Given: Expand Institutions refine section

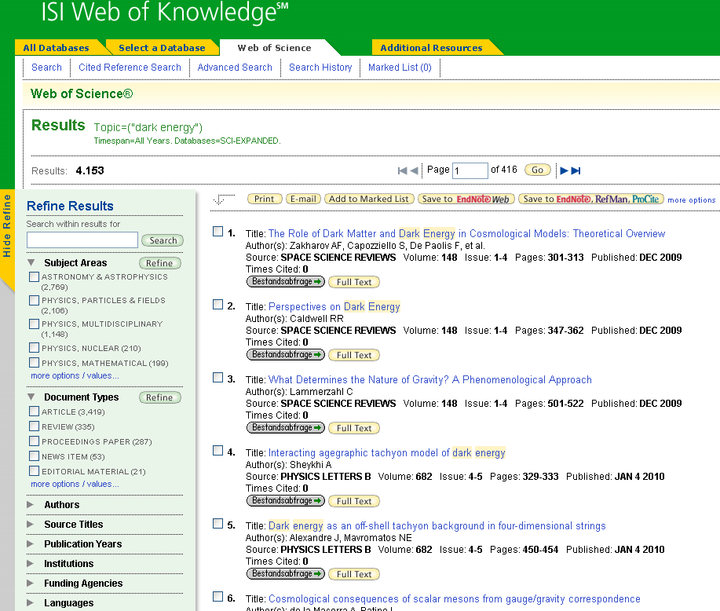Looking at the screenshot, I should 30,564.
